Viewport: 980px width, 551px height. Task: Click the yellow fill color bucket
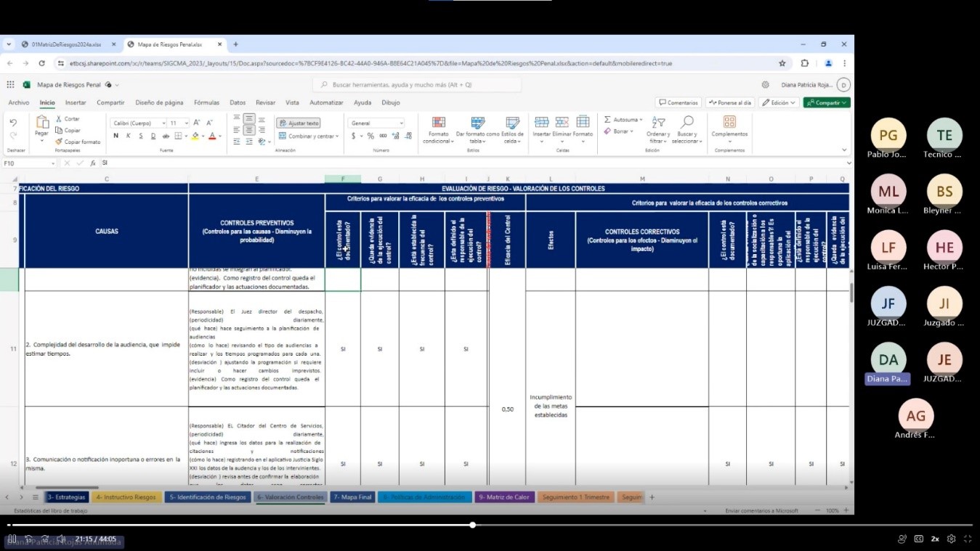(195, 136)
